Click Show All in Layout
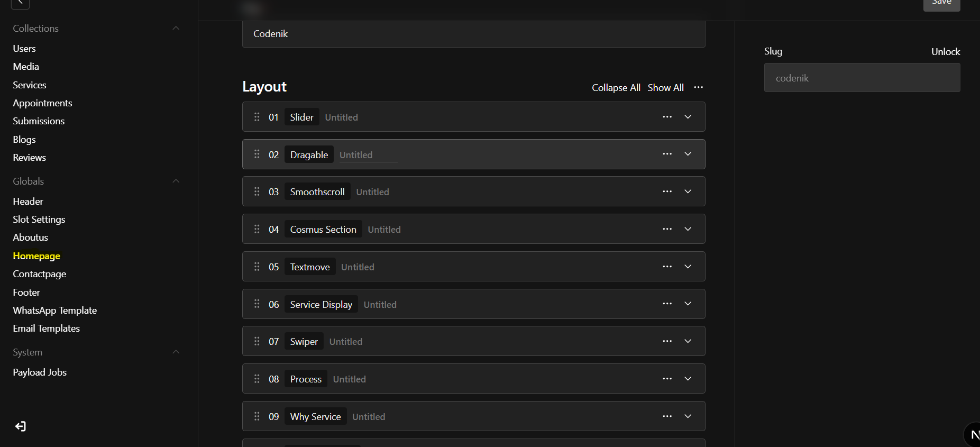 click(x=665, y=88)
